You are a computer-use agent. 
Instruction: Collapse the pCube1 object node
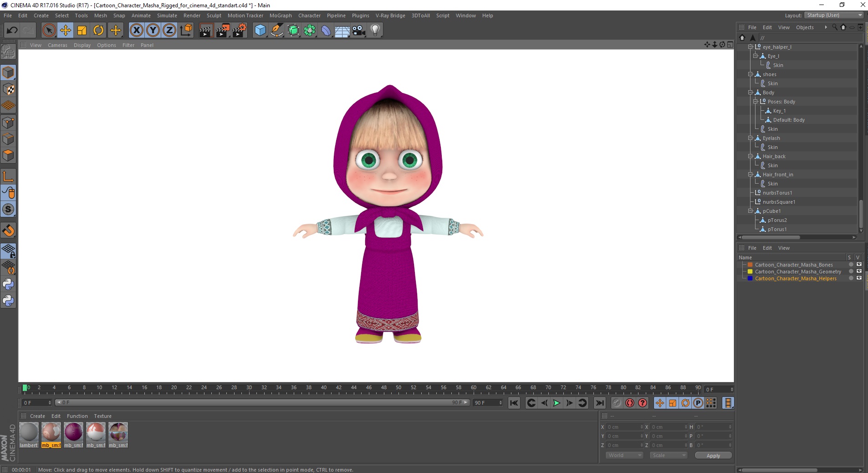[x=750, y=211]
